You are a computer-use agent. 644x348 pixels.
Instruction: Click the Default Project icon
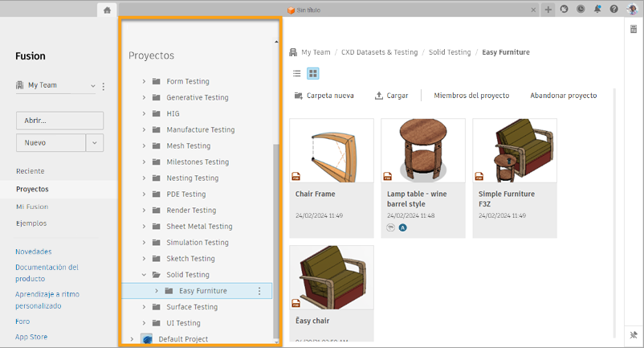pyautogui.click(x=147, y=339)
